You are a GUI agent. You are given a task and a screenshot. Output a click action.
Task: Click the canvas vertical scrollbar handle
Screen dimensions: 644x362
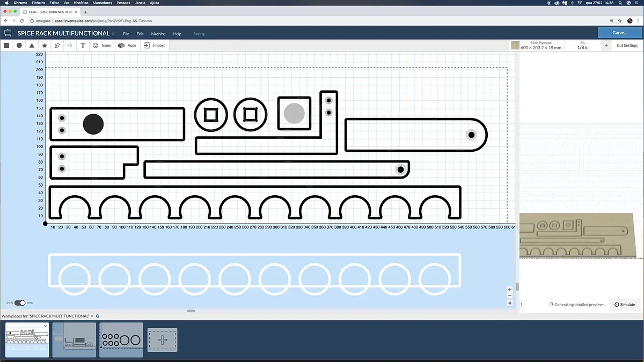(517, 286)
